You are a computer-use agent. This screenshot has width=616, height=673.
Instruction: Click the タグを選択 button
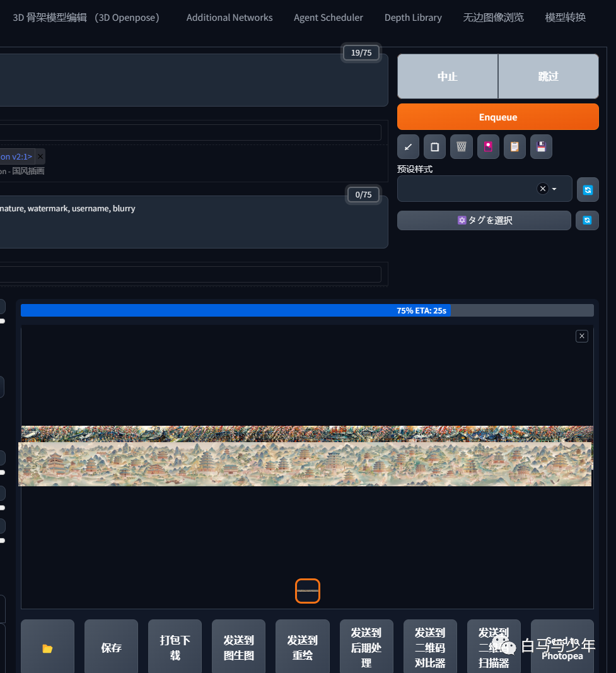[484, 220]
